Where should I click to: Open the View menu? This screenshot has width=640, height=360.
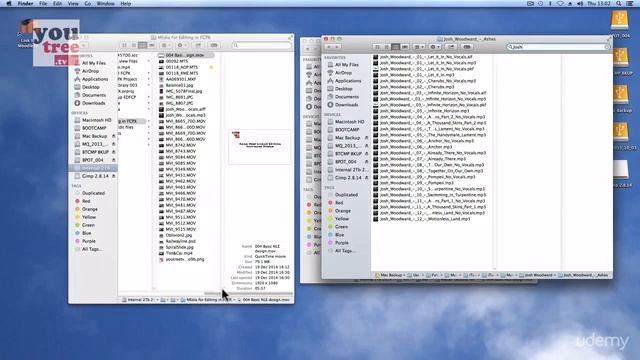point(73,4)
